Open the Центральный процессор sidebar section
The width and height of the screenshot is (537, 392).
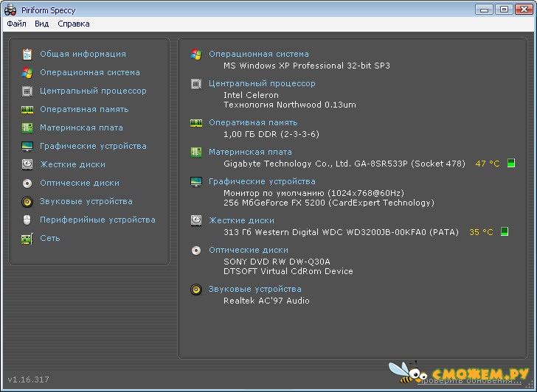point(93,91)
